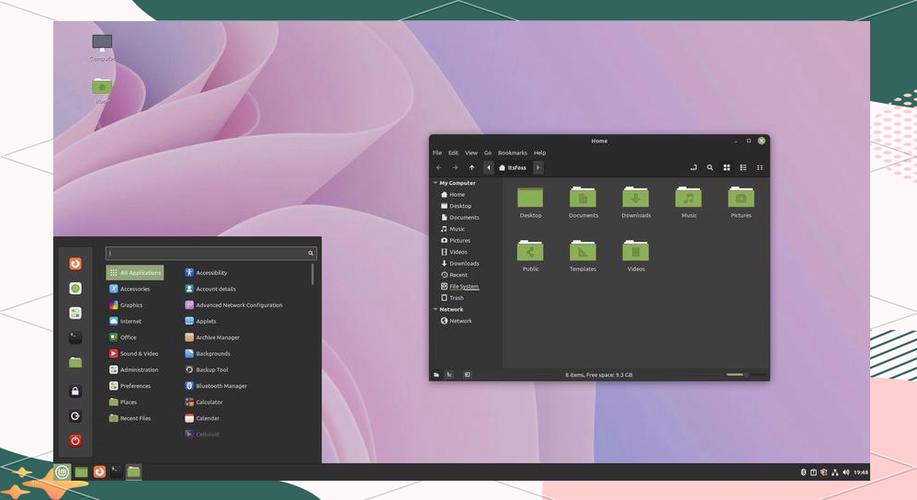Open the Update Manager shield tray icon
This screenshot has width=917, height=500.
point(823,472)
